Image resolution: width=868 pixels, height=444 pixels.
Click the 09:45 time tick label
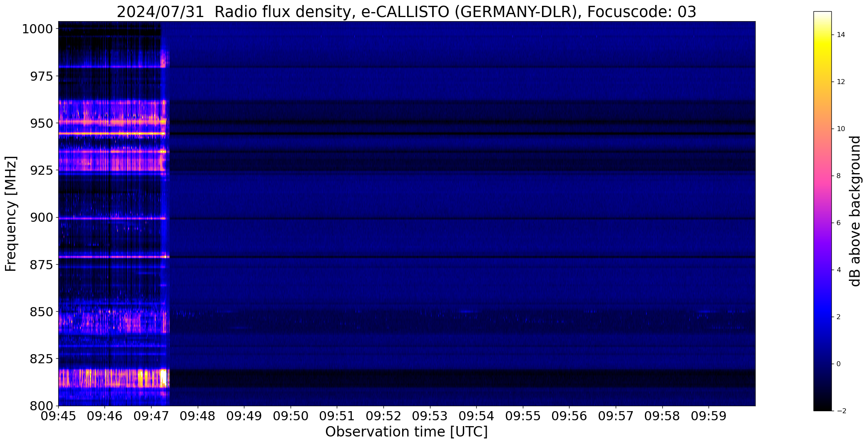point(59,416)
